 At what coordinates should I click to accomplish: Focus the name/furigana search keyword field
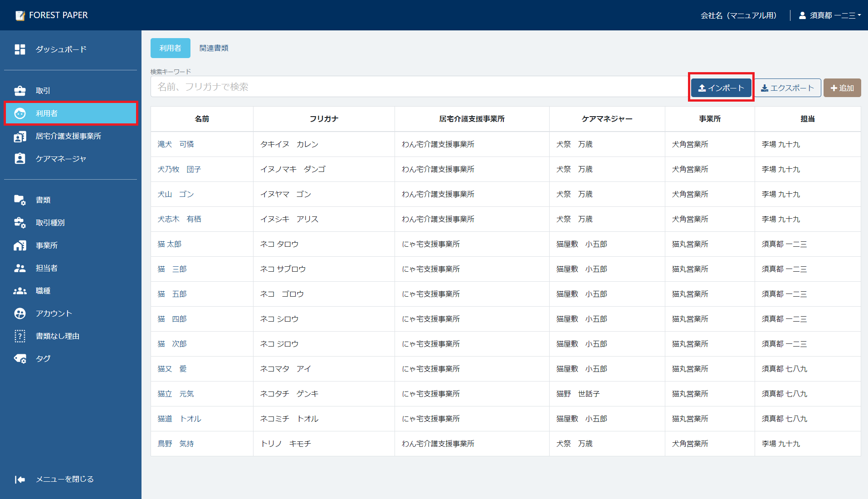417,87
